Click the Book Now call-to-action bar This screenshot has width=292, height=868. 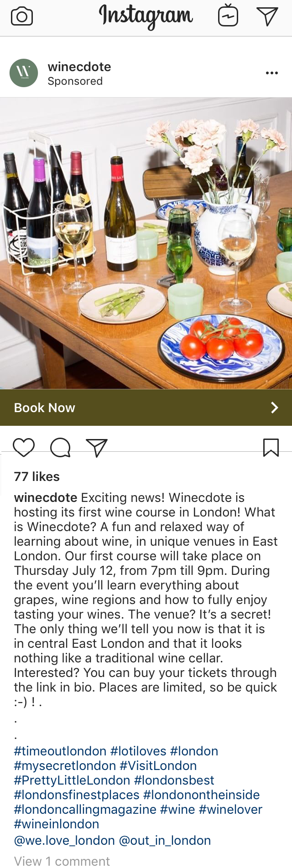[x=146, y=408]
